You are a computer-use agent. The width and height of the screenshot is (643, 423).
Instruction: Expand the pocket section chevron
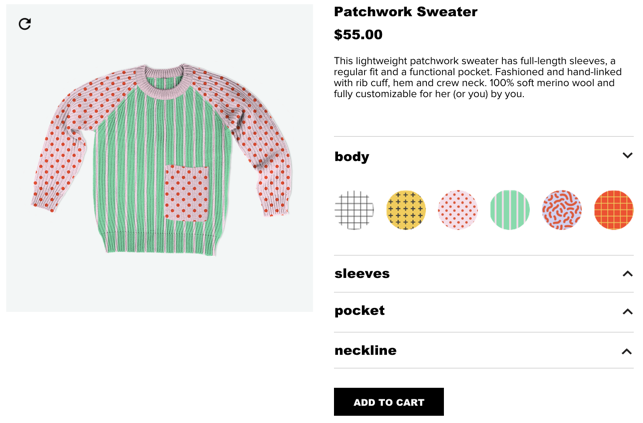[627, 312]
